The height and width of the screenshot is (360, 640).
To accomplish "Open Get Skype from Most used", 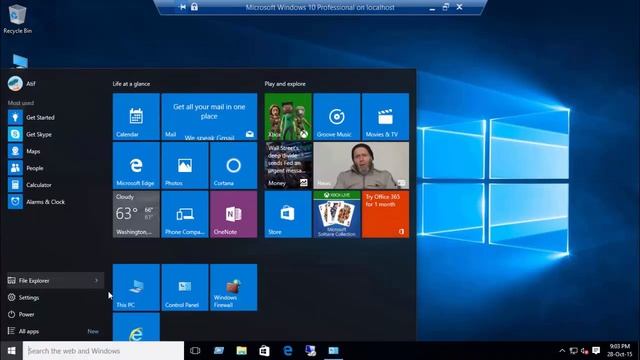I will click(30, 134).
